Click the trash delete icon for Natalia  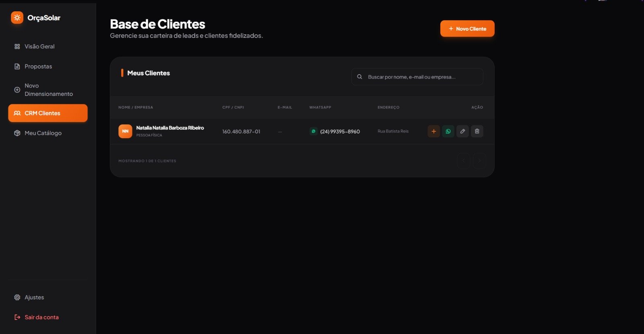tap(477, 131)
